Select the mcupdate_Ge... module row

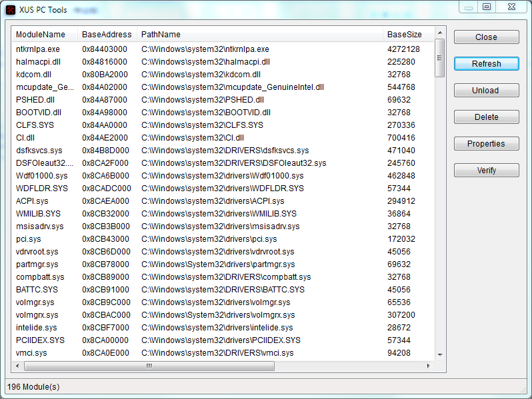(x=223, y=87)
